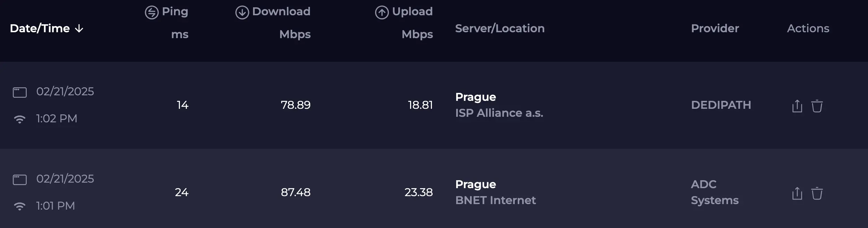Sort results by Upload Mbps column
Viewport: 868px width, 228px height.
coord(412,12)
